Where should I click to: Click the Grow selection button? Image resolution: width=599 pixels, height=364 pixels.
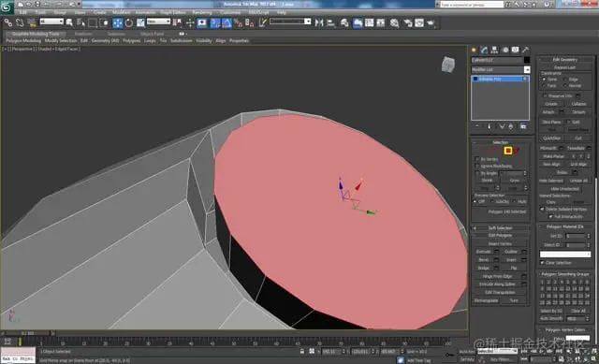514,181
